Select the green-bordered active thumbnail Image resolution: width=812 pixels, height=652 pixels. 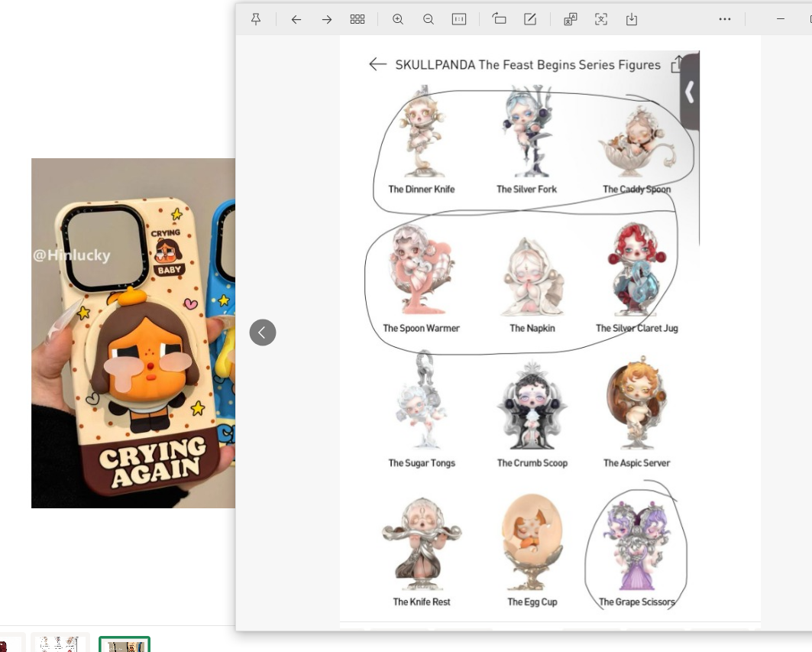tap(125, 646)
